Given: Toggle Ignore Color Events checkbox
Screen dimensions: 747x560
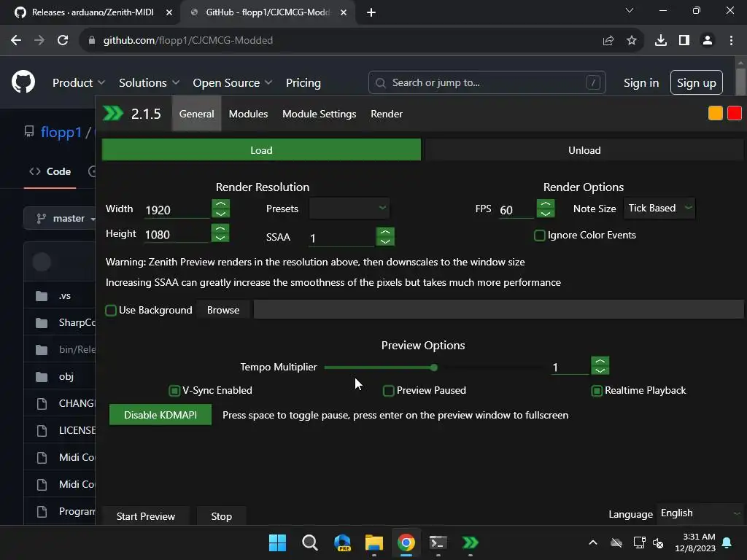Looking at the screenshot, I should [539, 236].
